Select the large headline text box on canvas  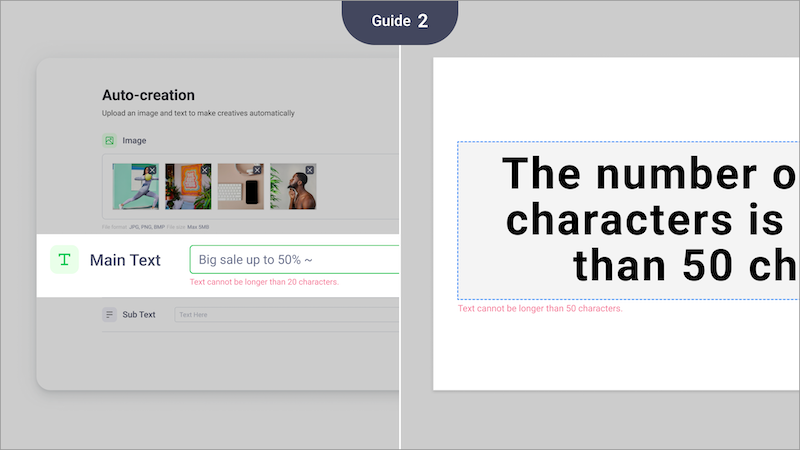tap(628, 220)
